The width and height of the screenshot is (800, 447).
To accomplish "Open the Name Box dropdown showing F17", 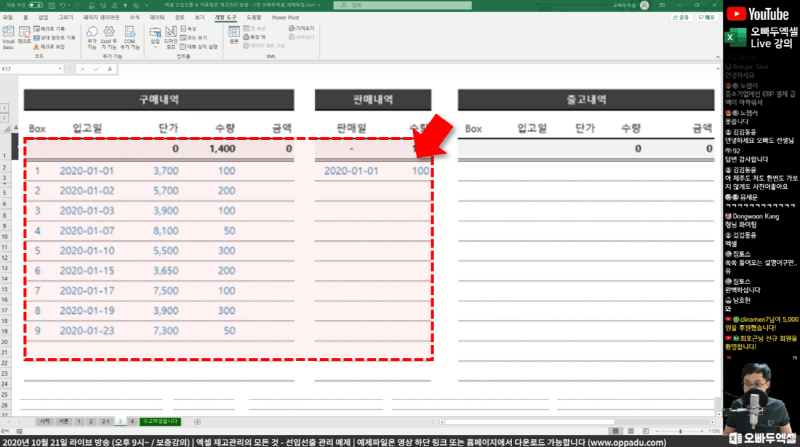I will click(x=60, y=69).
